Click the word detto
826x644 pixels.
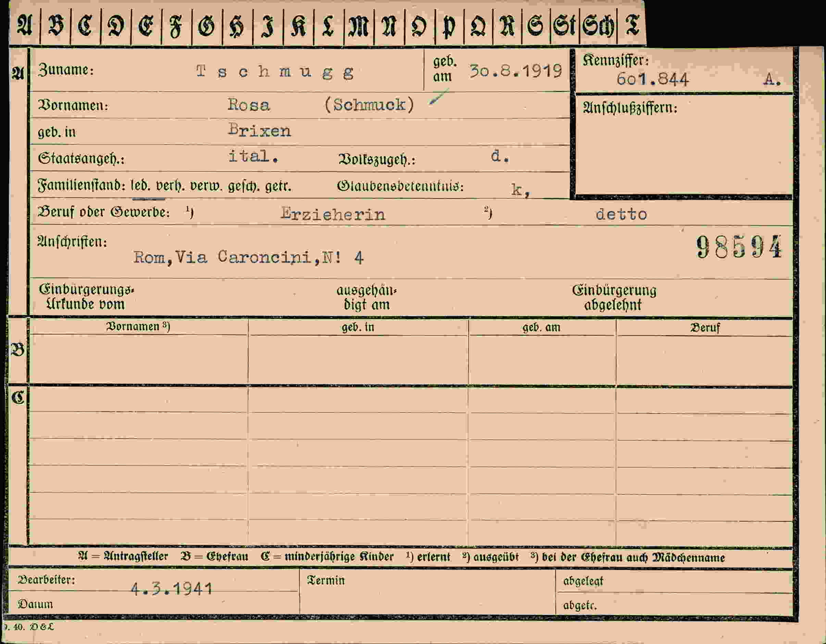coord(622,214)
